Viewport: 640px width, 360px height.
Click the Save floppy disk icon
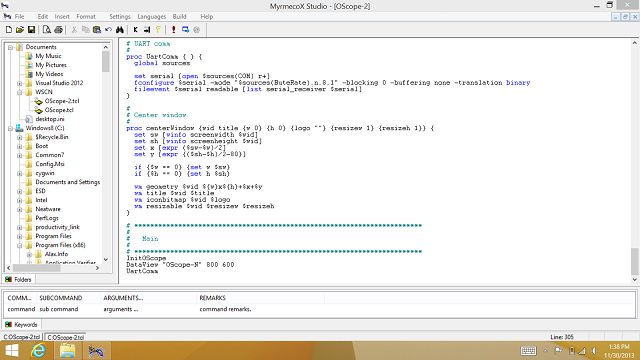[x=31, y=29]
